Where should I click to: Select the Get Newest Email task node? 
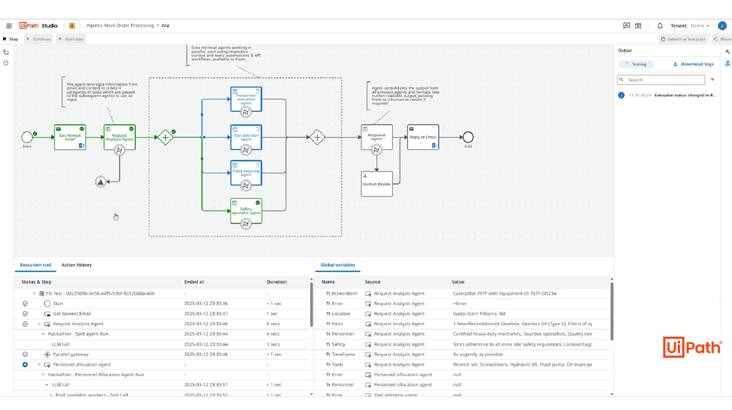click(70, 137)
